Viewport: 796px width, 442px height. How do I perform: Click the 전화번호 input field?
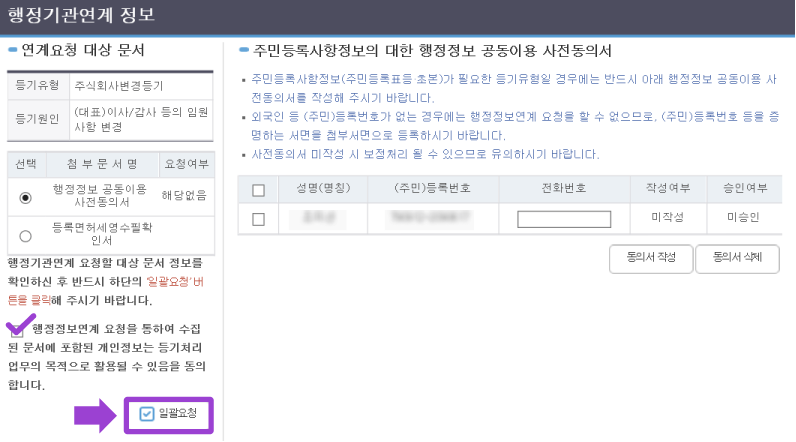click(563, 219)
